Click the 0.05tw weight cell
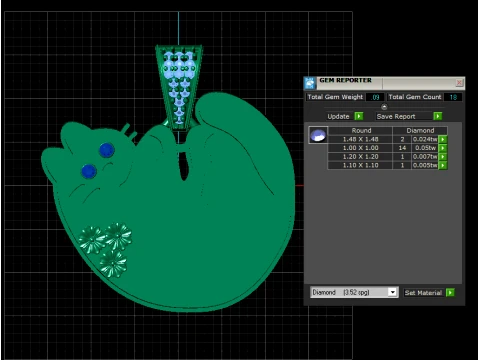The height and width of the screenshot is (360, 480). pyautogui.click(x=425, y=148)
